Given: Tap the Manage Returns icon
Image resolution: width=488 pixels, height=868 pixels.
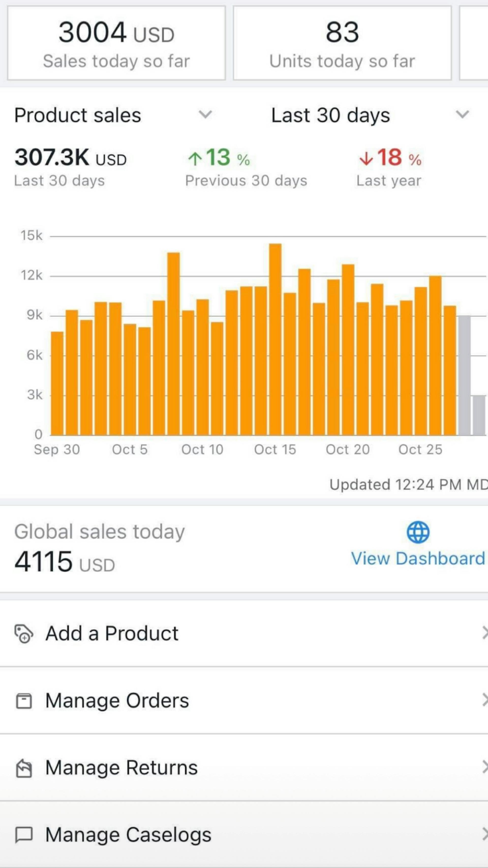Looking at the screenshot, I should coord(24,768).
